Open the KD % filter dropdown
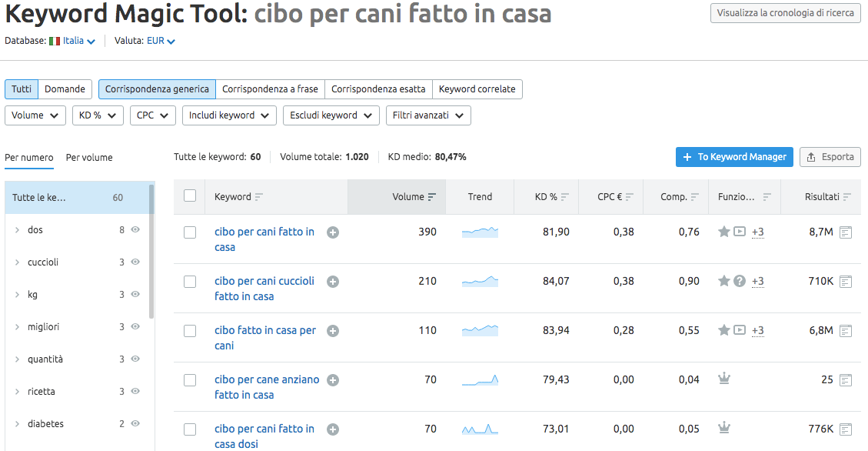The height and width of the screenshot is (451, 868). 98,115
